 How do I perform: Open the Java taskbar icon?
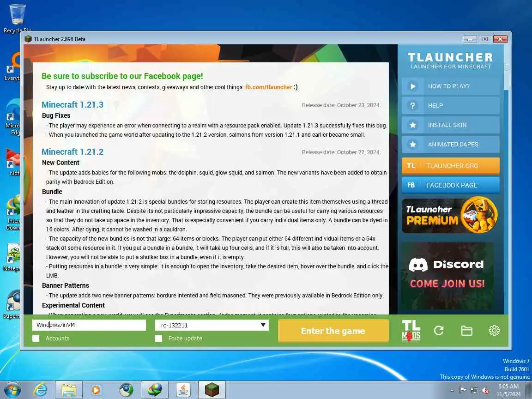coord(183,390)
